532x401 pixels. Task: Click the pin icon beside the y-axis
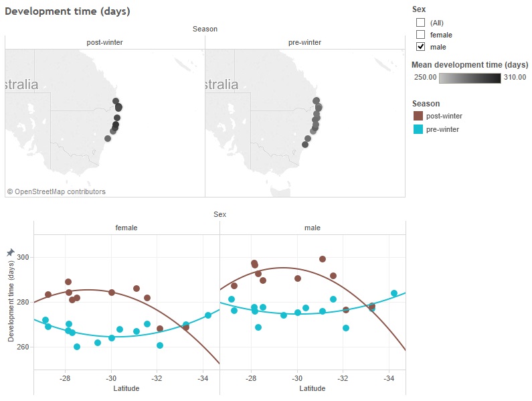pos(10,252)
